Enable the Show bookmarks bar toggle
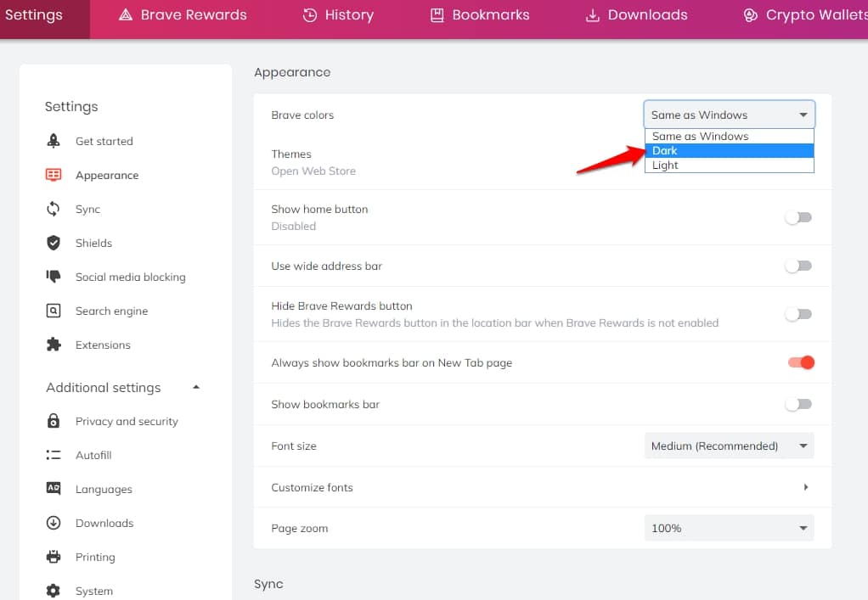 (x=798, y=404)
